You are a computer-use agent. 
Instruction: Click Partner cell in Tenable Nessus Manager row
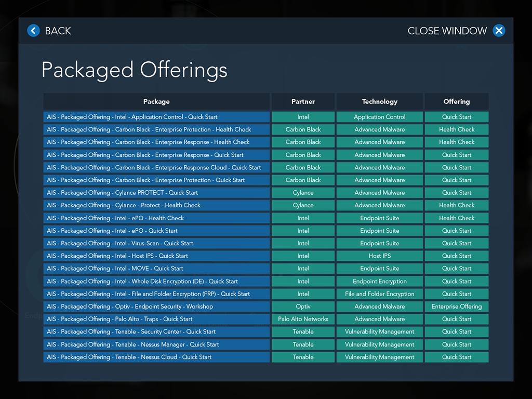click(303, 344)
